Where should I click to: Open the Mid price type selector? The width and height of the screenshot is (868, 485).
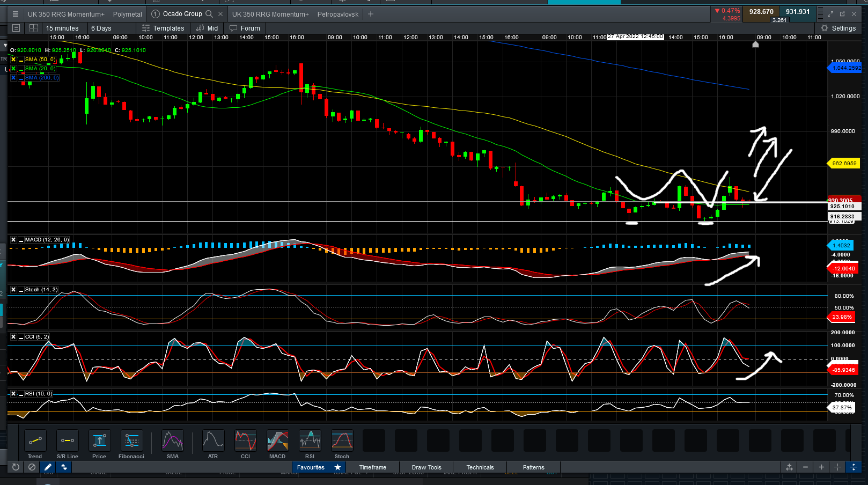207,28
